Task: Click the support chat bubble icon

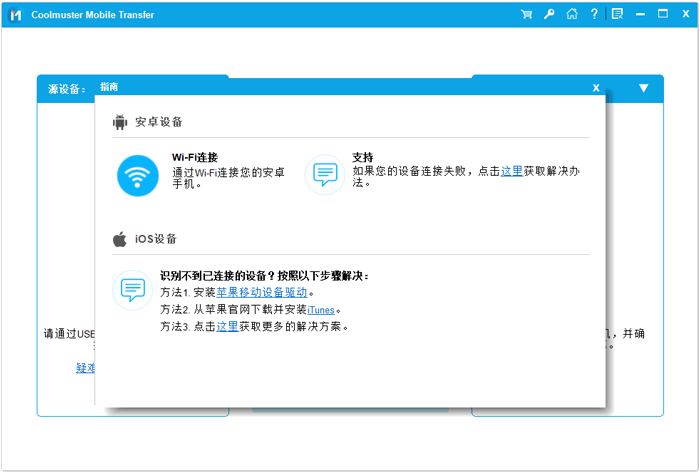Action: click(324, 174)
